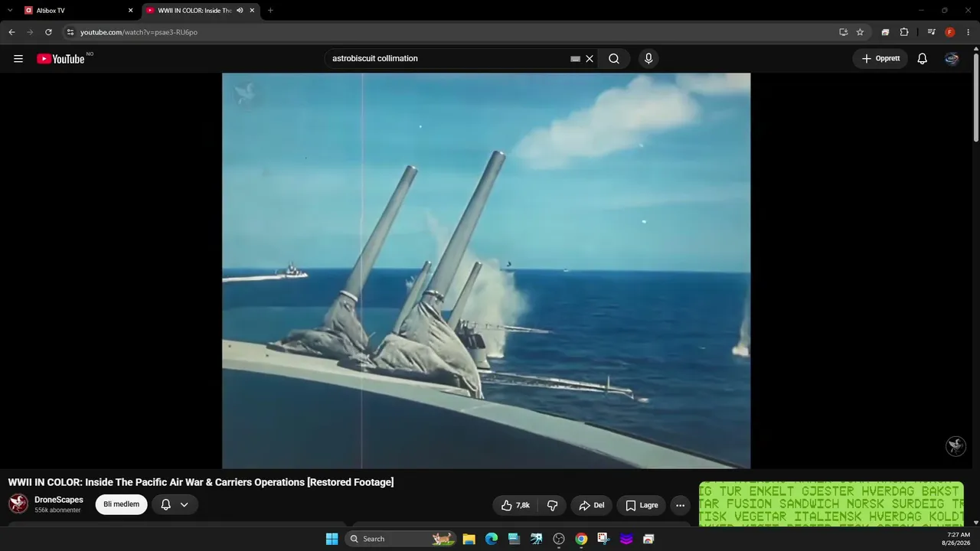
Task: Start voice search with the microphone icon
Action: coord(648,59)
